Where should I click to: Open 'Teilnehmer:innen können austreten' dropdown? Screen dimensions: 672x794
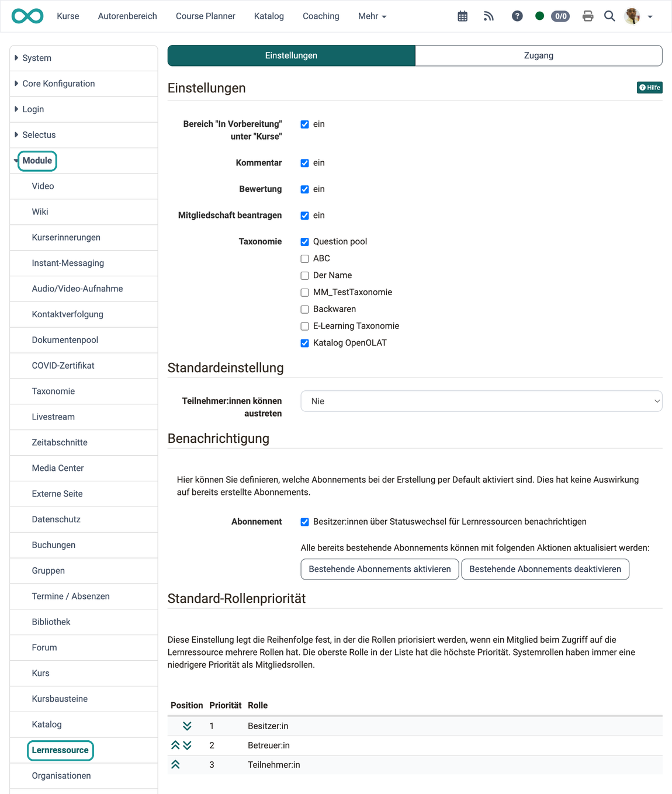point(481,401)
